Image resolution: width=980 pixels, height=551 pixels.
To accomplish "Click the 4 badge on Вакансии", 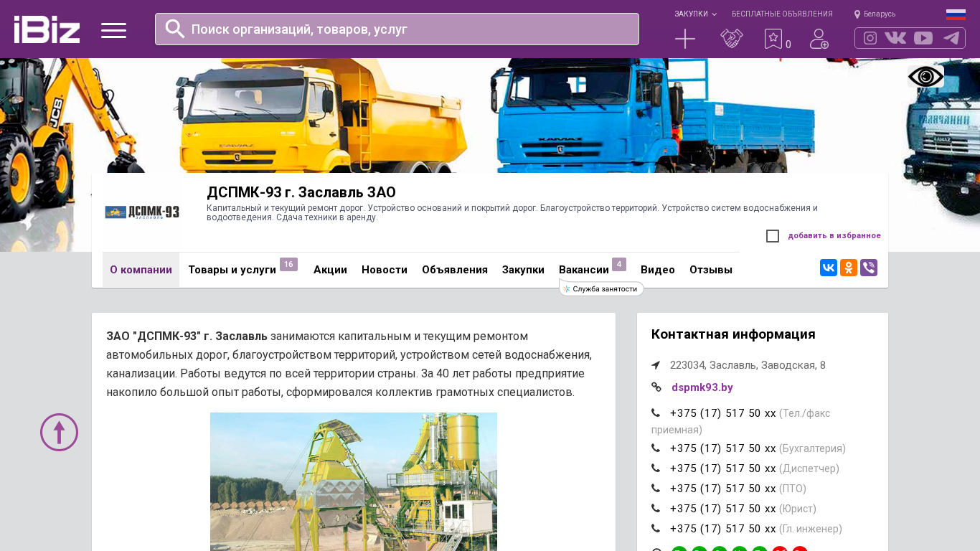I will point(619,264).
